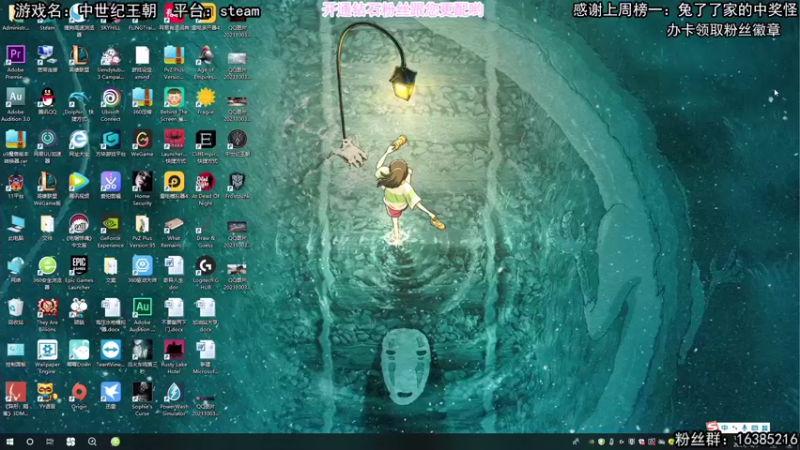Open the 11平台 icon
Image resolution: width=800 pixels, height=450 pixels.
15,182
